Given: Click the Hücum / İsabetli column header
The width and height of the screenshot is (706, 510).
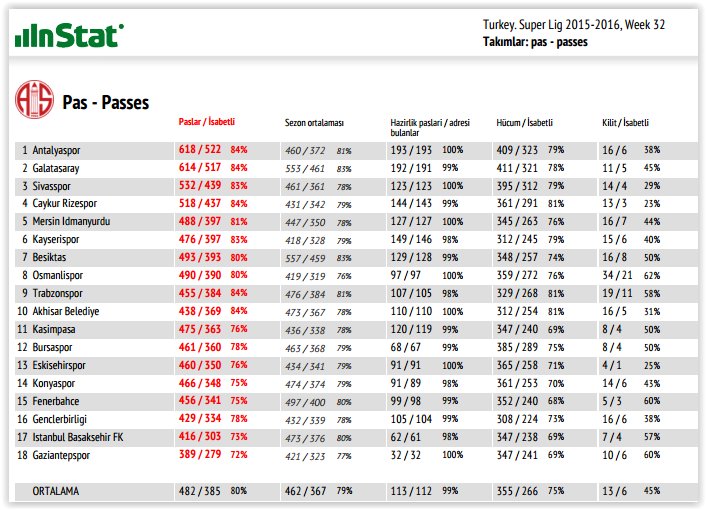Looking at the screenshot, I should click(526, 122).
